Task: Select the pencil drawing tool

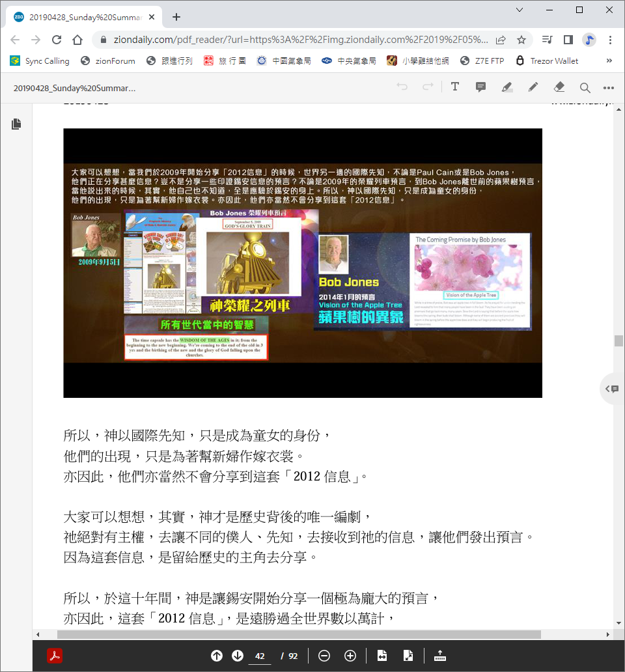Action: [x=533, y=87]
